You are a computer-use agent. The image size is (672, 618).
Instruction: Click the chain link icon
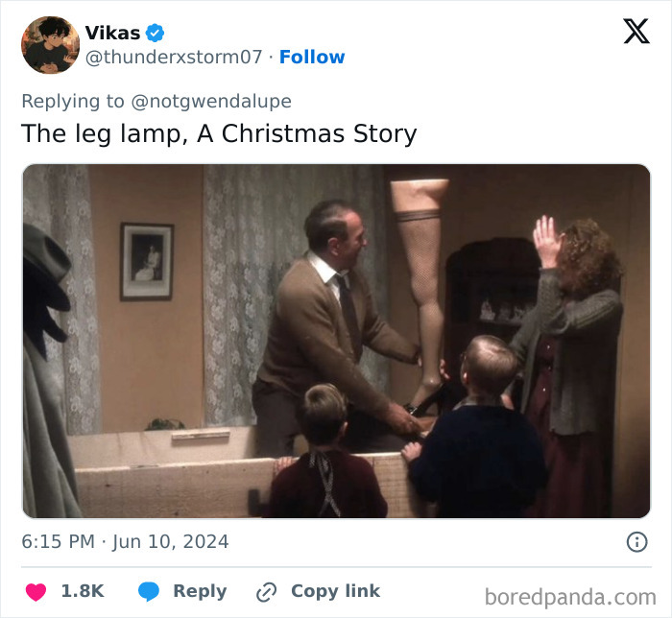click(266, 592)
